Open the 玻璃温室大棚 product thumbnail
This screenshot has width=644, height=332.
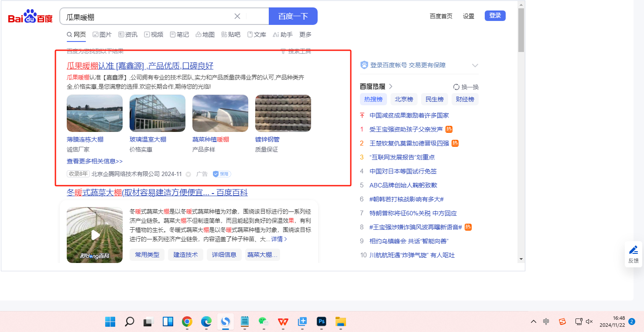click(158, 113)
